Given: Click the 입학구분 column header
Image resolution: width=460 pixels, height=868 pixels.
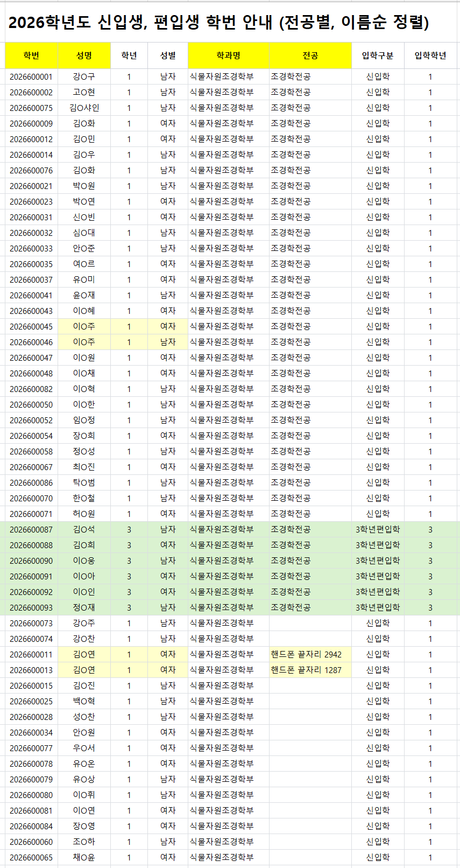Looking at the screenshot, I should (x=378, y=55).
